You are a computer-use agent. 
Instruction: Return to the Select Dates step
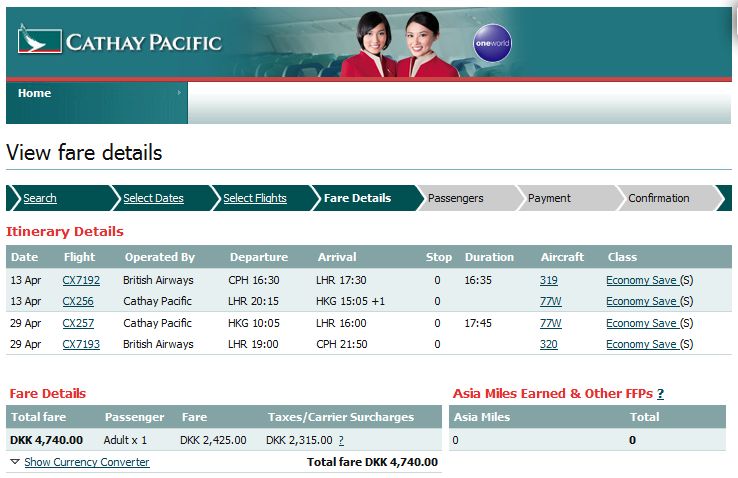153,198
